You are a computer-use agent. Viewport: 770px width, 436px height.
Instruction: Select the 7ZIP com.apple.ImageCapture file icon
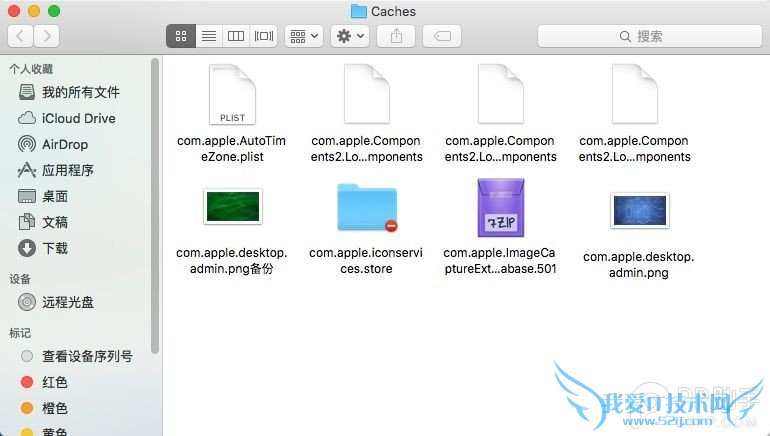coord(501,208)
